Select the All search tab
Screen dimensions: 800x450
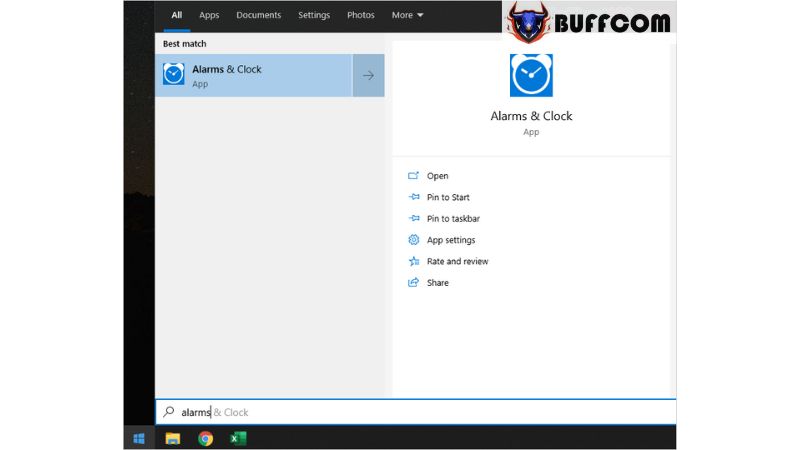point(177,15)
